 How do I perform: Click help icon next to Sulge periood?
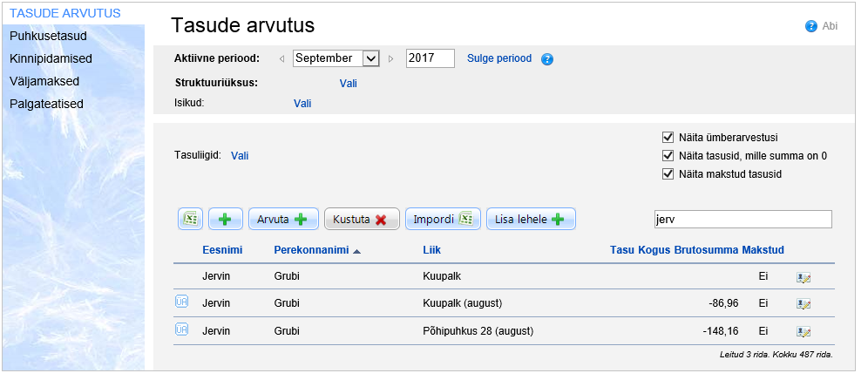tap(547, 59)
